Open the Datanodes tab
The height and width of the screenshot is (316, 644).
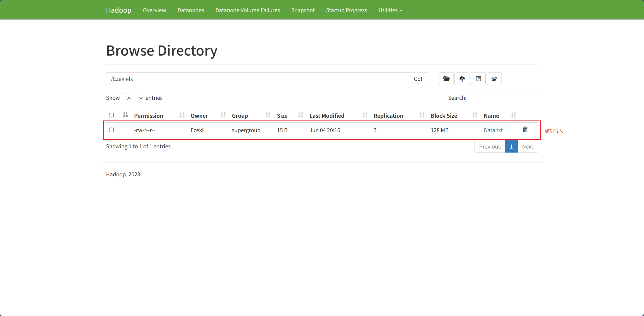point(191,10)
